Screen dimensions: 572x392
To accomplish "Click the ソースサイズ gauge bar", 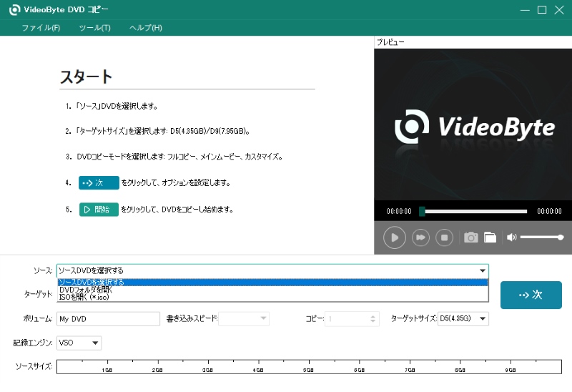I will [309, 366].
